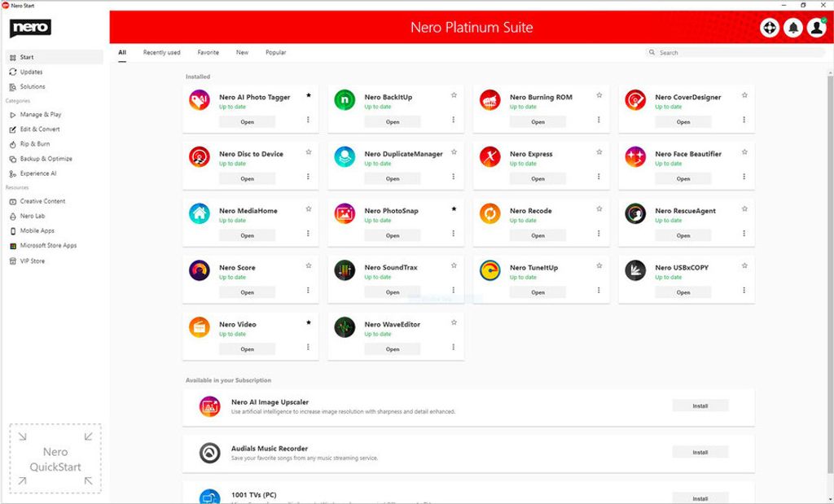The height and width of the screenshot is (504, 834).
Task: Open more options menu for Nero SoundTrax
Action: [453, 291]
